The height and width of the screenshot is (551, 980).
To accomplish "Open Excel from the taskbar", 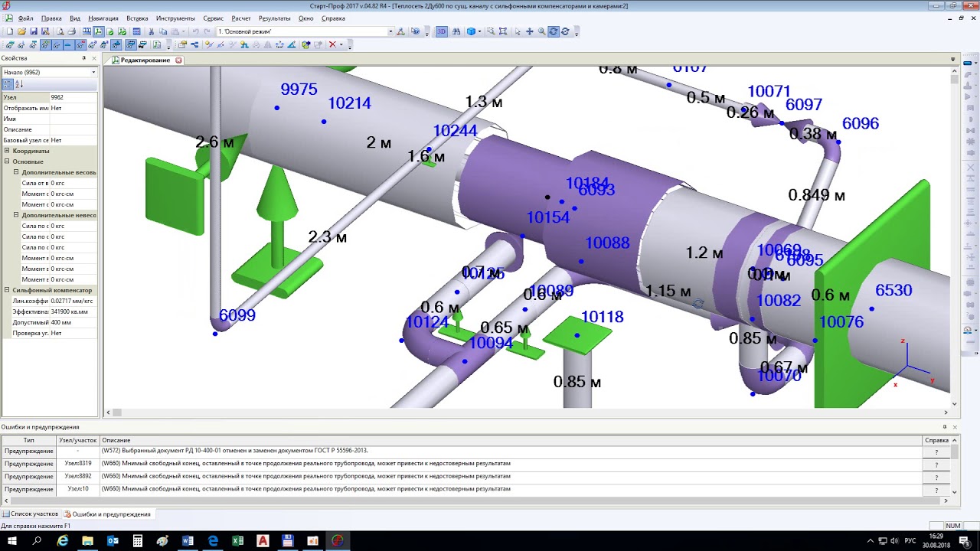I will 237,541.
